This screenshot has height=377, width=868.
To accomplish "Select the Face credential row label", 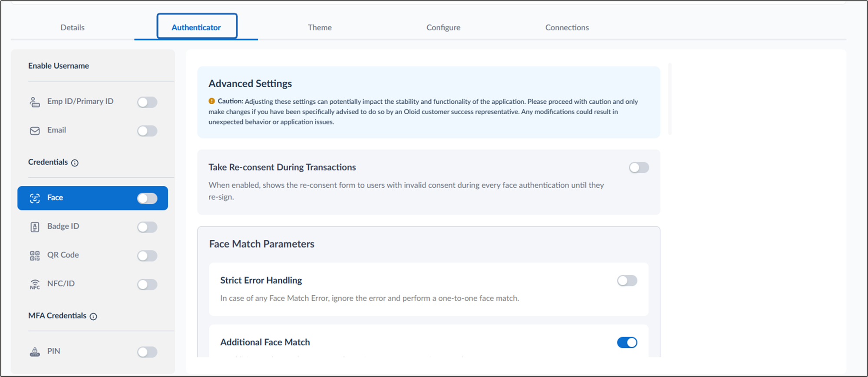I will point(55,198).
